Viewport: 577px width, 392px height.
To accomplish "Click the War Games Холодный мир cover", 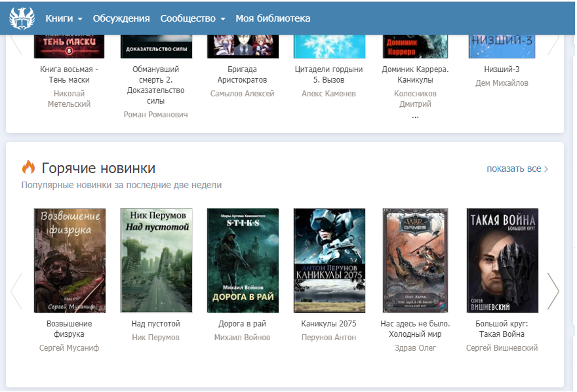I will coord(415,260).
